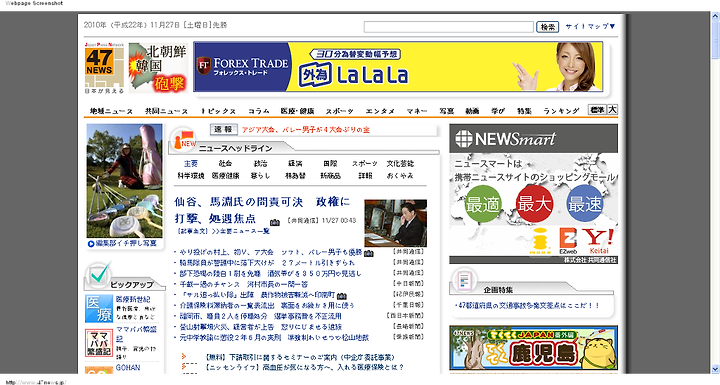720x385 pixels.
Task: Select the 社会 headline tab
Action: click(225, 164)
